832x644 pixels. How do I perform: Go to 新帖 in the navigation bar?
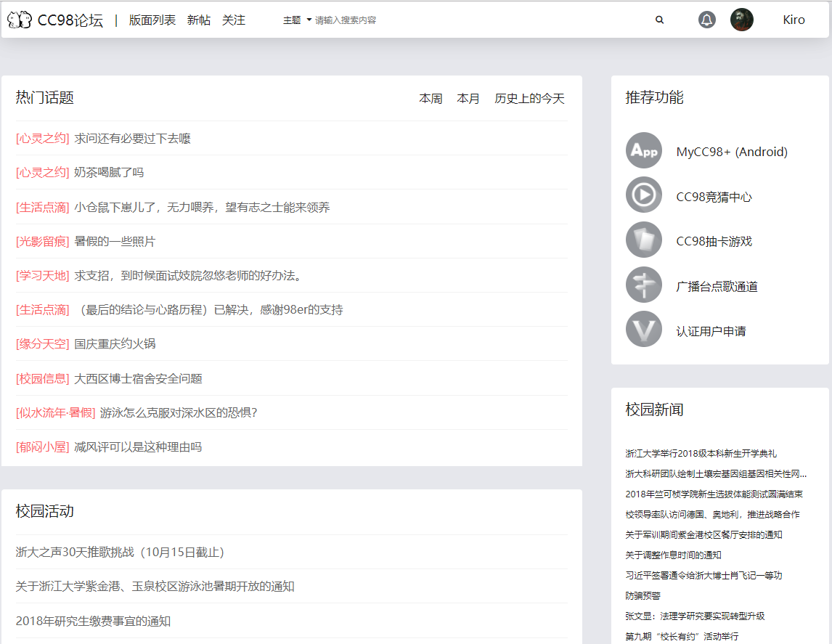click(198, 20)
